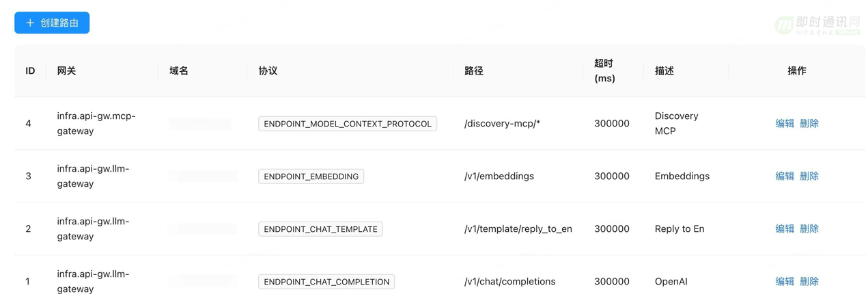Click the 创建路由 create route button
This screenshot has width=868, height=303.
[52, 23]
